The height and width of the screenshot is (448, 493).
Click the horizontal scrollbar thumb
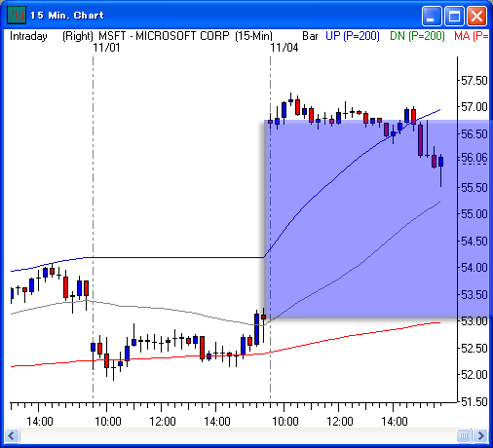[x=464, y=435]
